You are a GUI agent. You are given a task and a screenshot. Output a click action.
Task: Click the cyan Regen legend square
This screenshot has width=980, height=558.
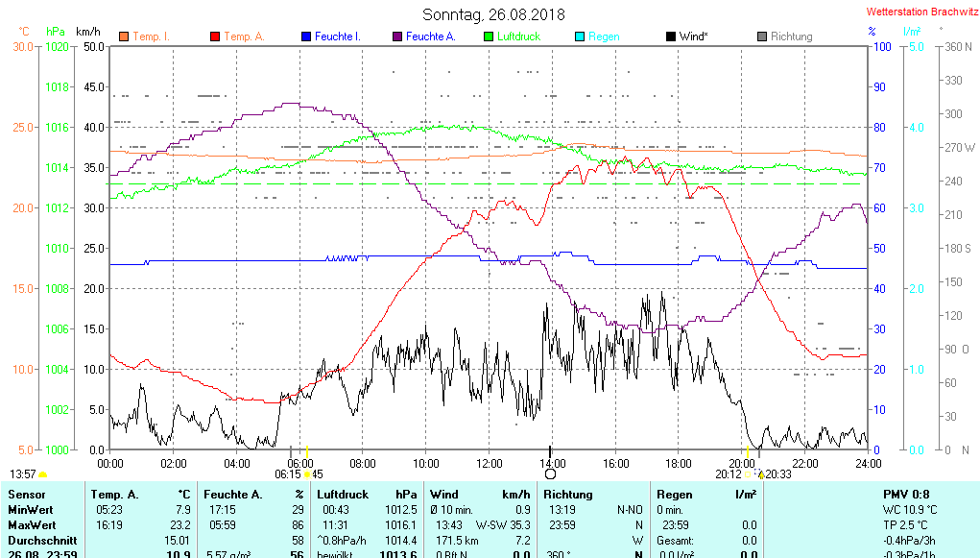(x=579, y=36)
